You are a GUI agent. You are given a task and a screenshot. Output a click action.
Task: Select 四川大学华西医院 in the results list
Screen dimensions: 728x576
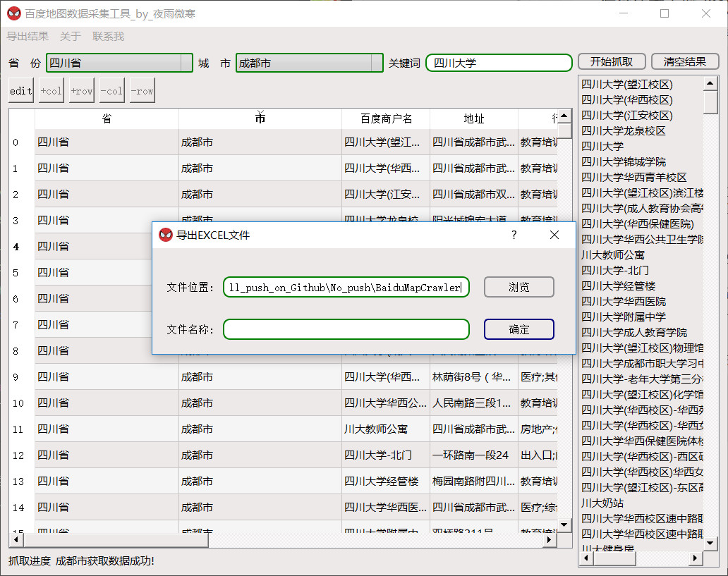pyautogui.click(x=642, y=301)
